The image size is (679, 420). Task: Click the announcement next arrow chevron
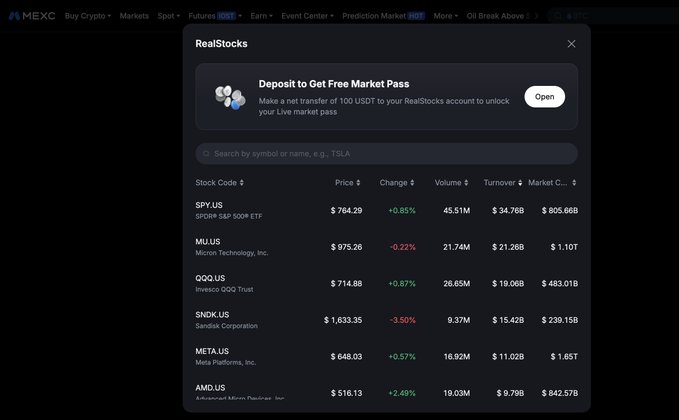tap(536, 16)
